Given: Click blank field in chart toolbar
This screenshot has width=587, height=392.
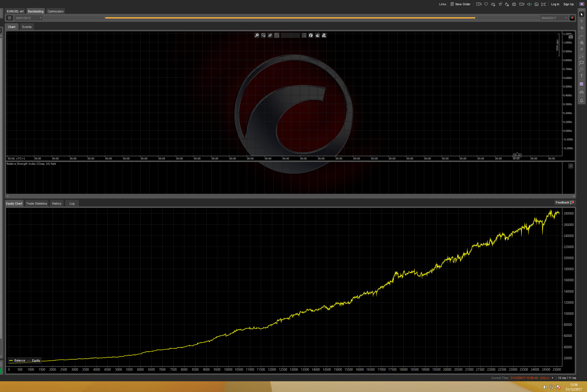Looking at the screenshot, I should point(290,35).
